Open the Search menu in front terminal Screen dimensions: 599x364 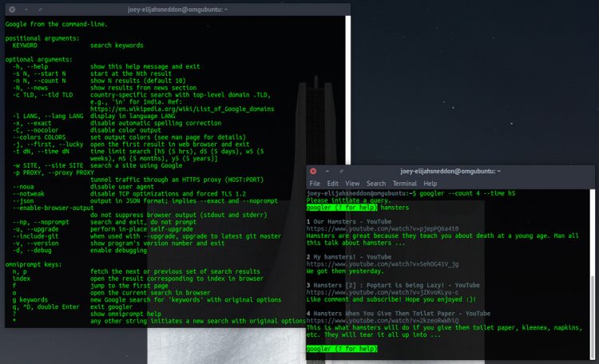pos(376,184)
